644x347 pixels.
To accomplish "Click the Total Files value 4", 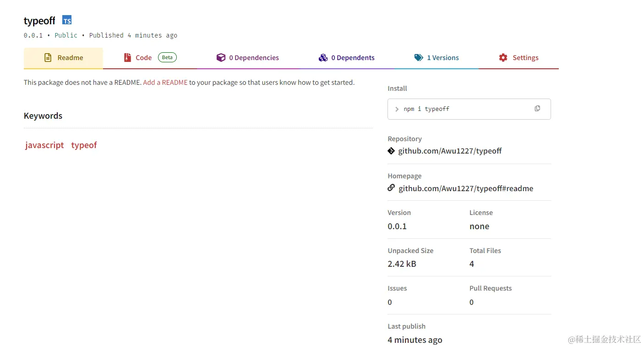I will point(472,264).
